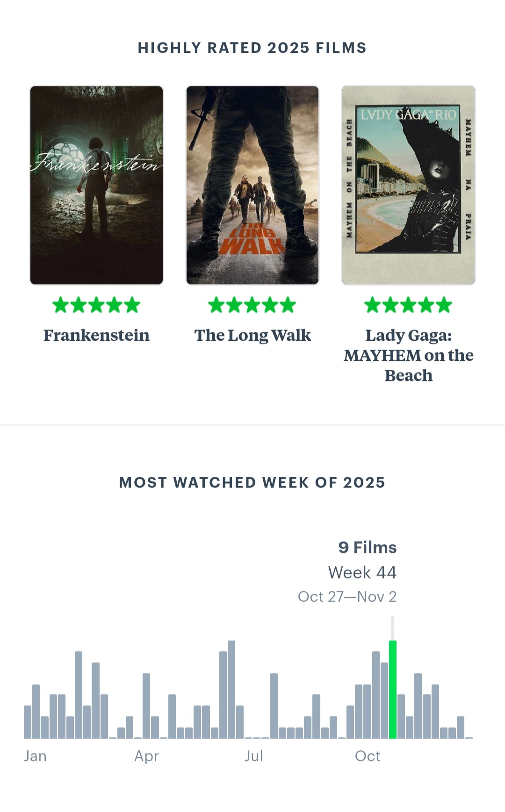Open the Frankenstein movie poster
This screenshot has width=505, height=812.
[x=96, y=185]
